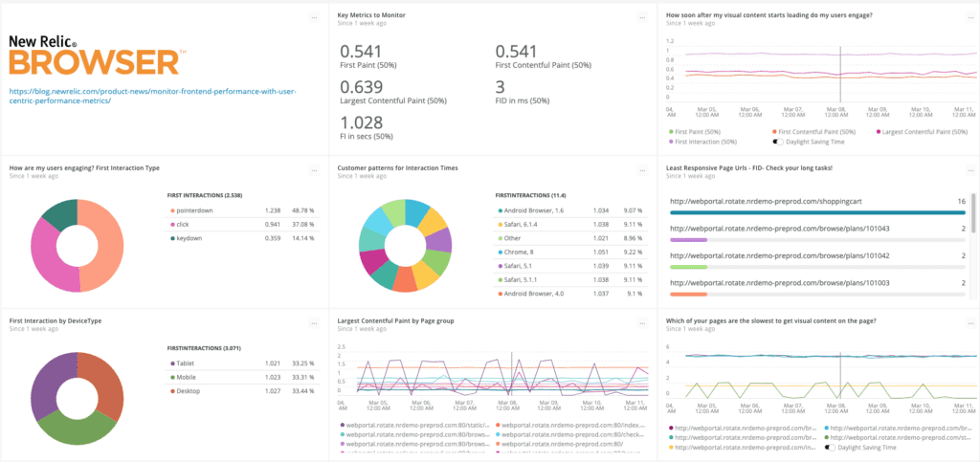This screenshot has width=980, height=462.
Task: Click the green bar under plans/101042
Action: [688, 267]
